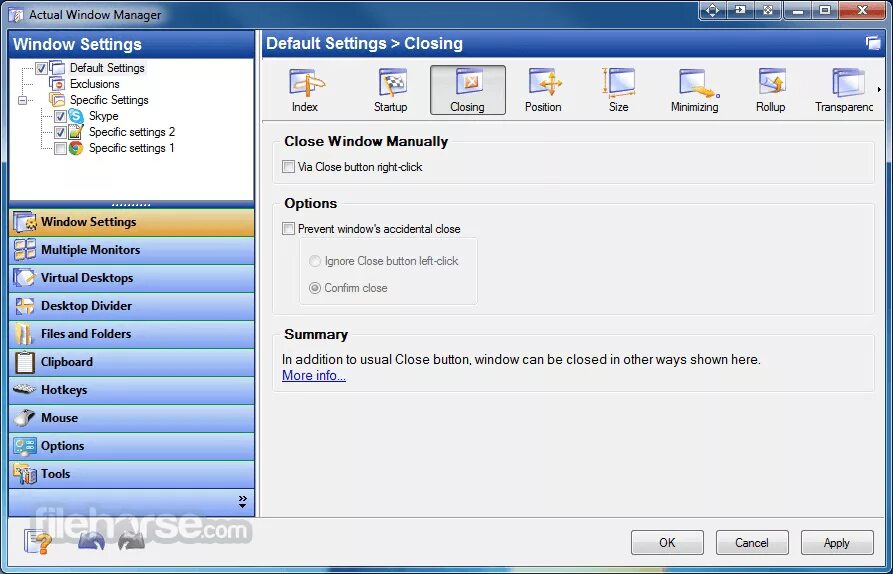Screen dimensions: 893x574
Task: Expand sidebar options with double chevron
Action: 243,502
